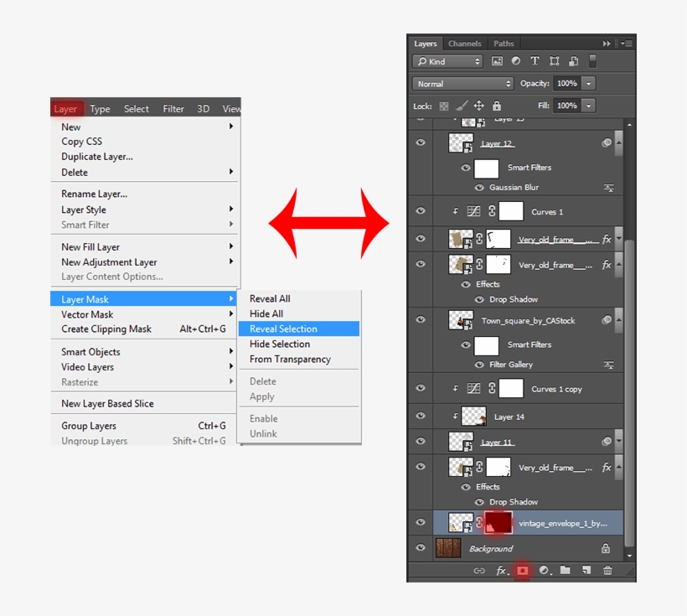Viewport: 687px width, 616px height.
Task: Hide the Curves 1 adjustment layer
Action: pos(421,211)
